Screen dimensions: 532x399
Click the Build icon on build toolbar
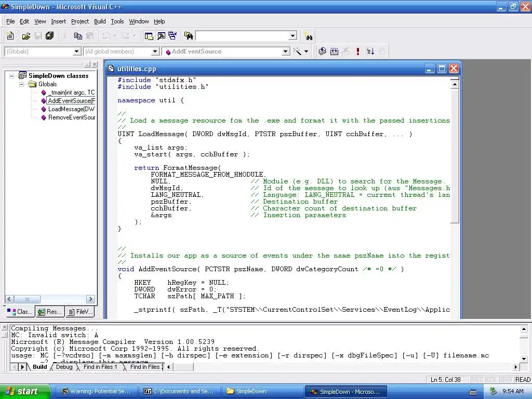tap(334, 51)
